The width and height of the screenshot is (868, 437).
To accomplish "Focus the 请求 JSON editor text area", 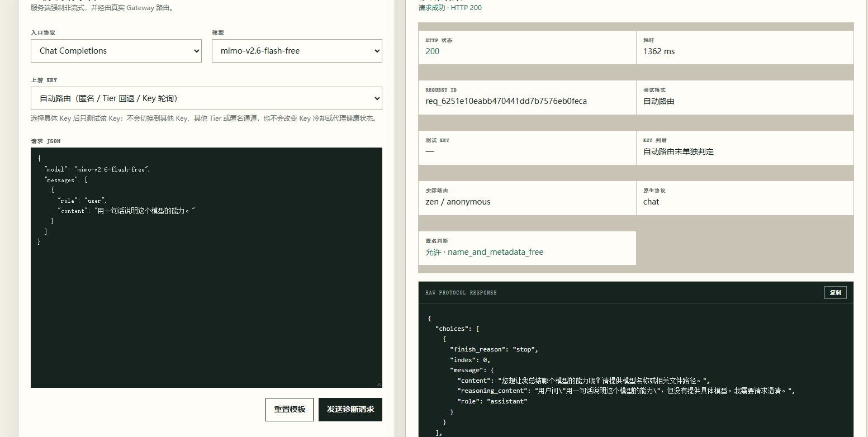I will (x=206, y=268).
